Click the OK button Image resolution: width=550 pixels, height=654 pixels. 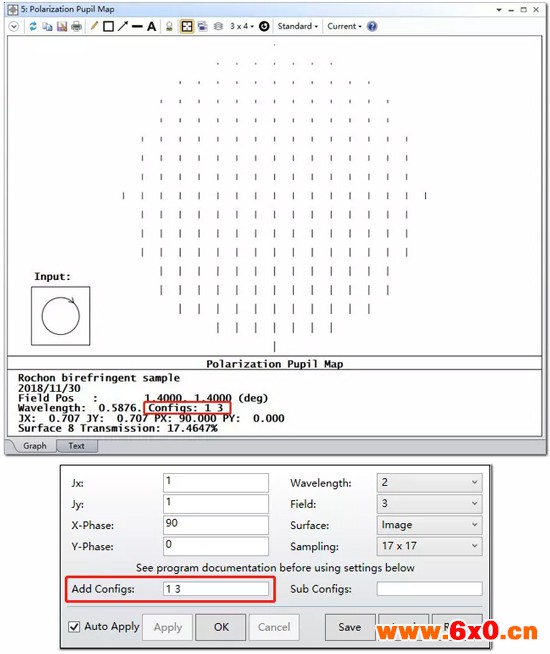(221, 627)
